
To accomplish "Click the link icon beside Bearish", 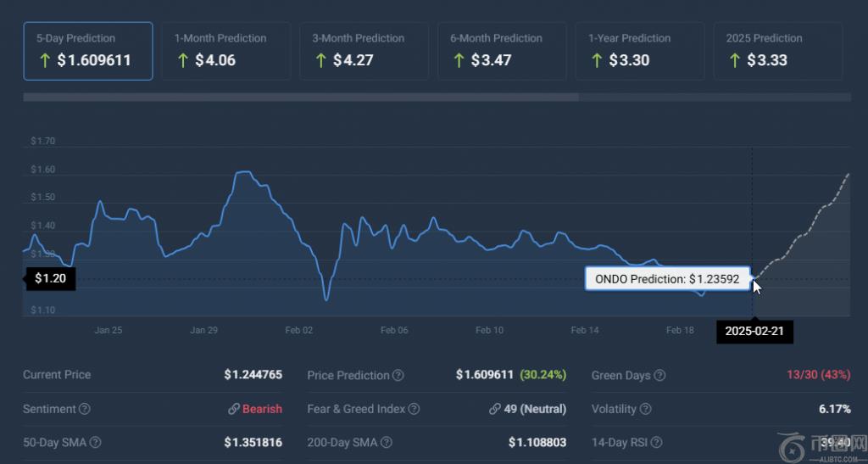I will point(233,410).
